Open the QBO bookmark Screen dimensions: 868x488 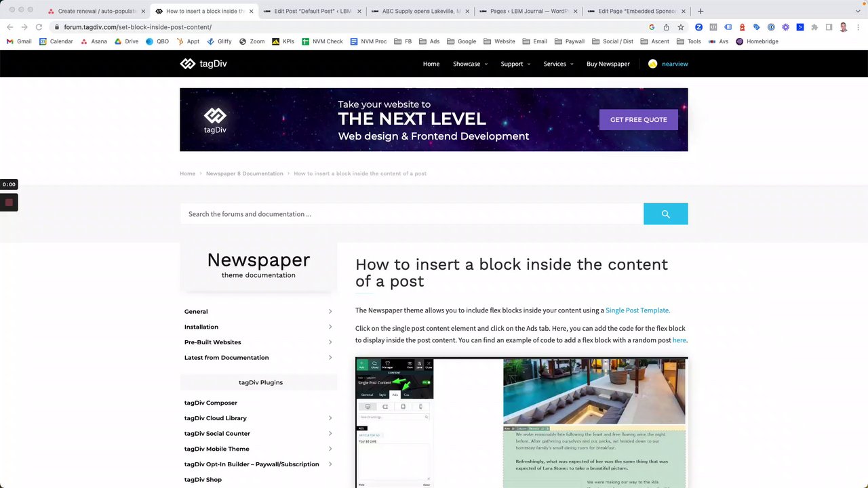coord(157,41)
